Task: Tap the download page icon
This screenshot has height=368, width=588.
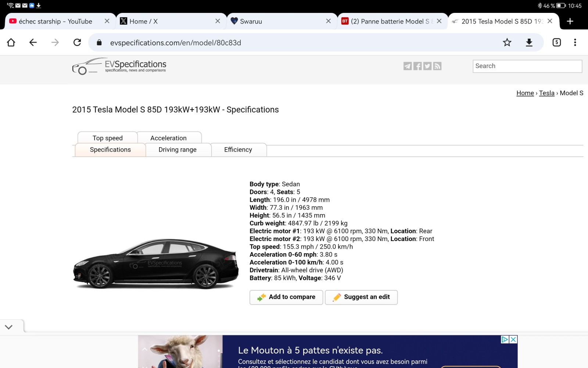Action: pyautogui.click(x=529, y=43)
